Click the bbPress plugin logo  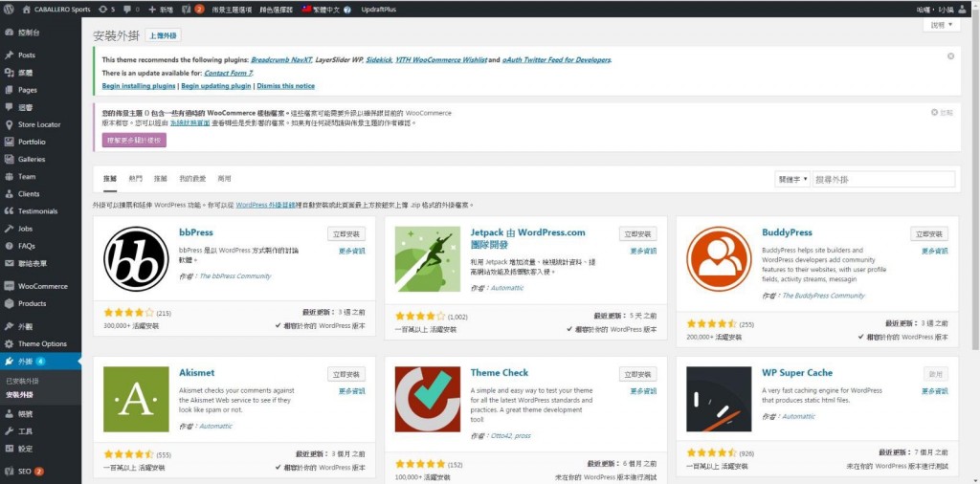click(136, 258)
